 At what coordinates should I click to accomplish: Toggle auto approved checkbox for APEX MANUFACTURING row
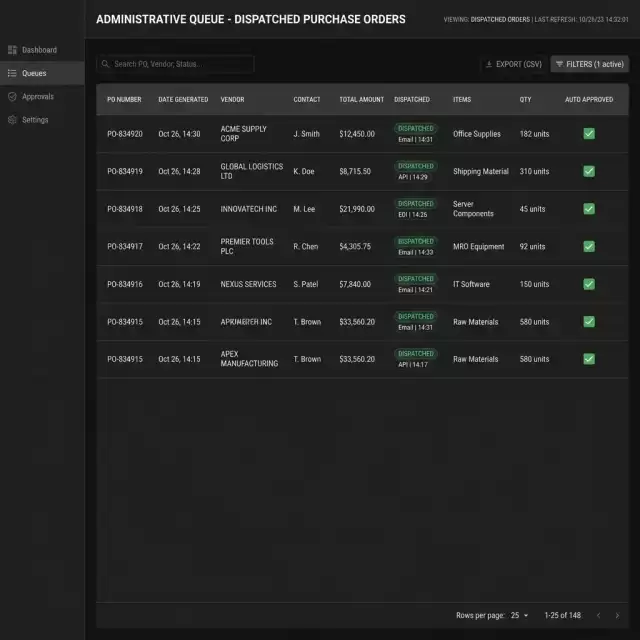point(589,359)
